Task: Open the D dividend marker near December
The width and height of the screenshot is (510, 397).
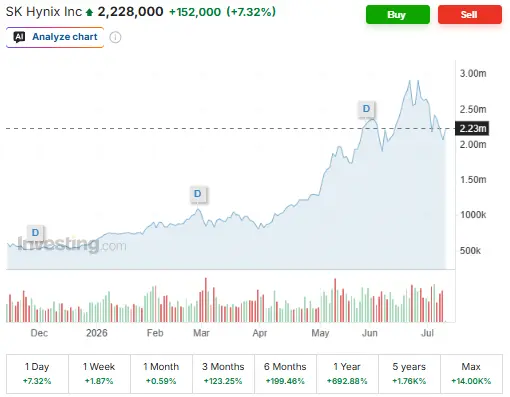Action: [35, 232]
